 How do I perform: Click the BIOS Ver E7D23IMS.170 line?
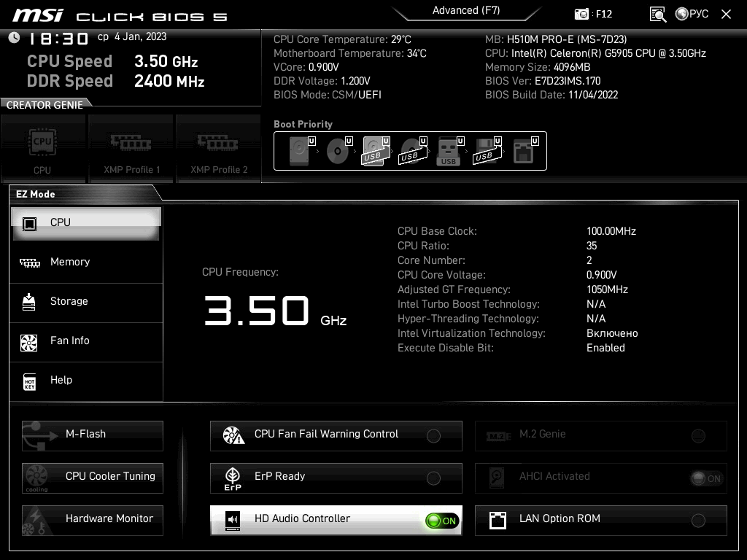point(543,81)
